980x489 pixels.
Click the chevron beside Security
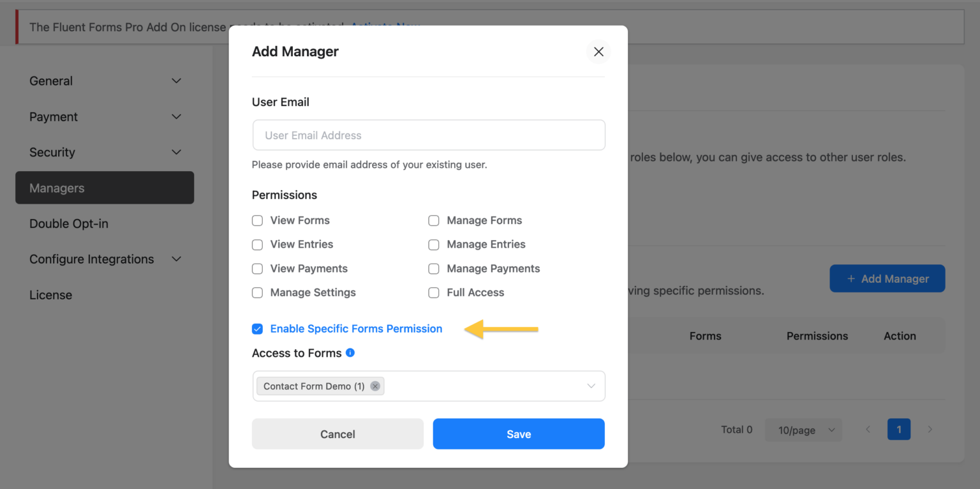[x=176, y=152]
